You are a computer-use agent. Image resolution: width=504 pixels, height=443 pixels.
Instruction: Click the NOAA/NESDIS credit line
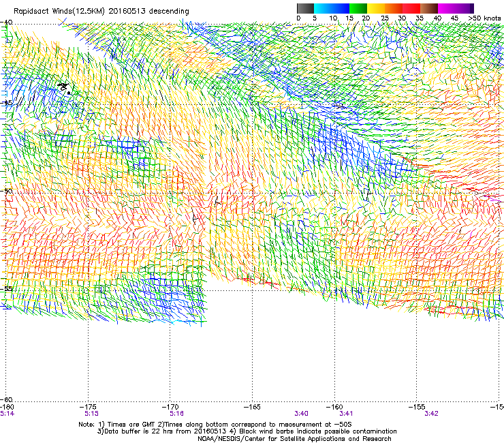(x=294, y=439)
